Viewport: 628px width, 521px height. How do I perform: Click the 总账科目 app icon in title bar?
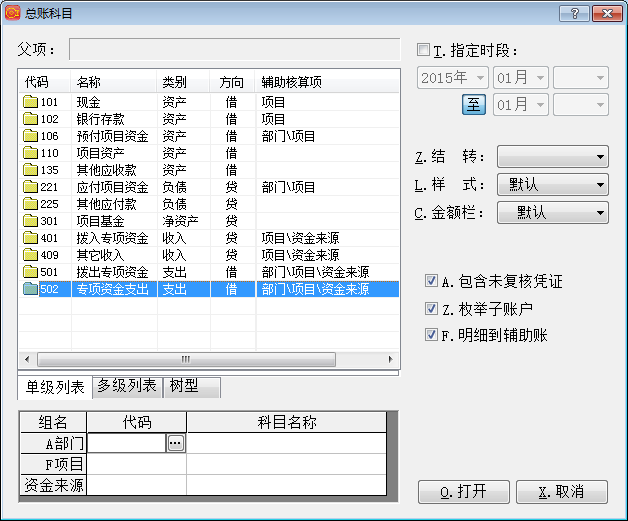(12, 13)
